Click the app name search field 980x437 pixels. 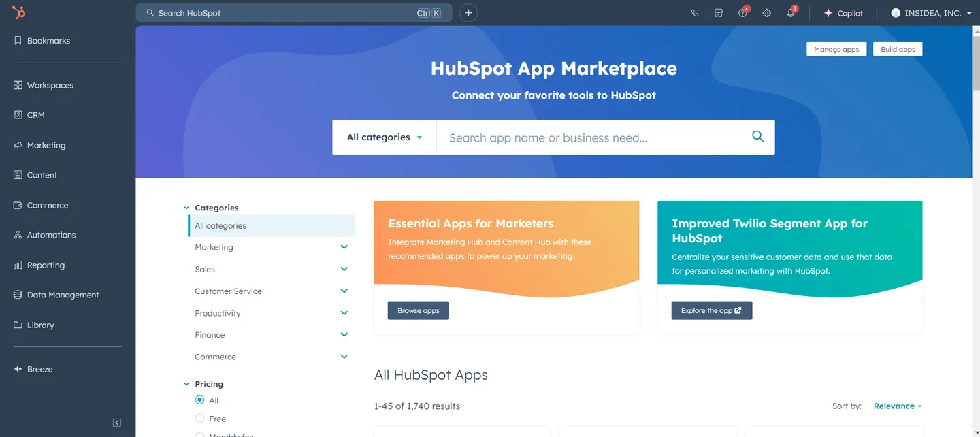[589, 137]
